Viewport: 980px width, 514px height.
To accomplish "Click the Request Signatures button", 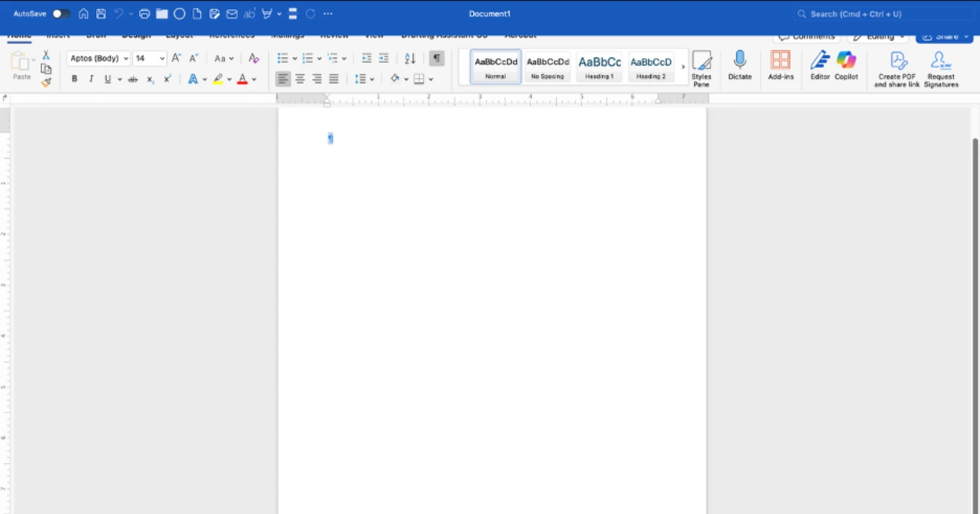I will [x=941, y=69].
